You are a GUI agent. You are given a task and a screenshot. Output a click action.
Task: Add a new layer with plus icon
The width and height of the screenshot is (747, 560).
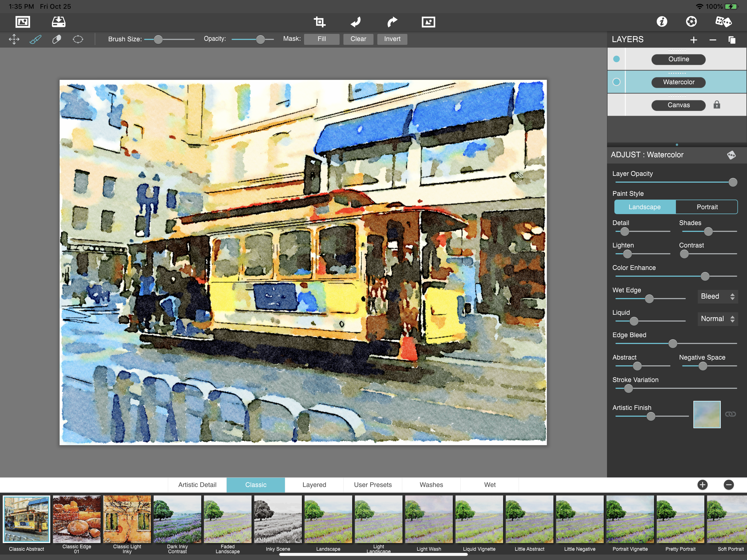[693, 40]
